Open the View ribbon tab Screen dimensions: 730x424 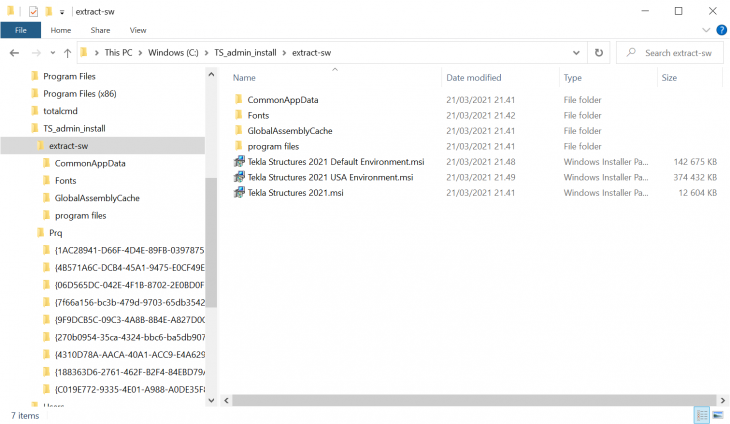138,30
